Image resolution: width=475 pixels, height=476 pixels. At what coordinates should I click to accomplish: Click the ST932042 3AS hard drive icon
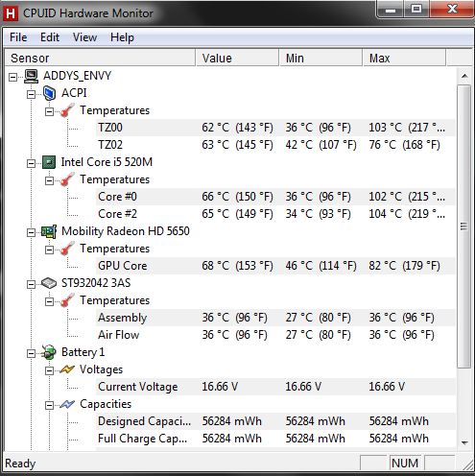click(x=49, y=283)
